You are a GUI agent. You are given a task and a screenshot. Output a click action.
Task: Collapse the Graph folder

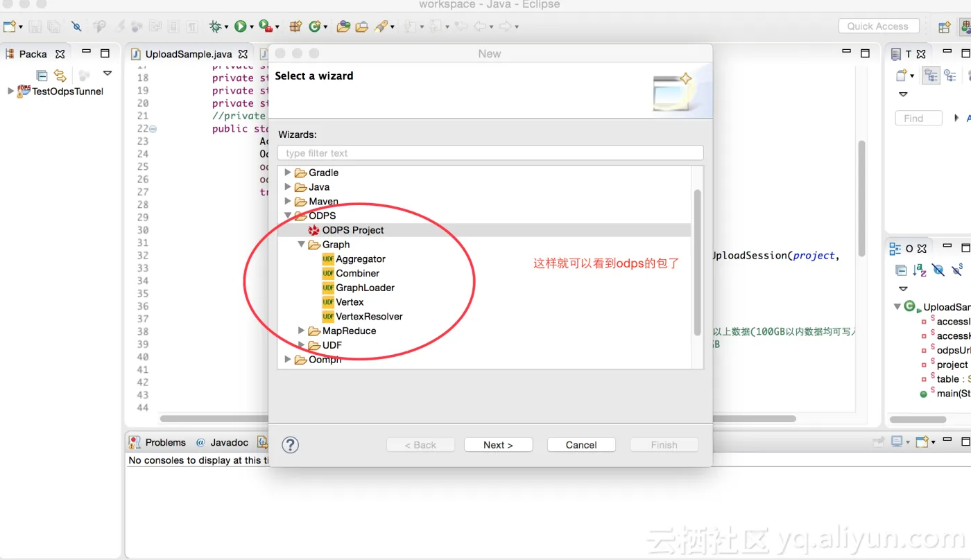pyautogui.click(x=302, y=245)
